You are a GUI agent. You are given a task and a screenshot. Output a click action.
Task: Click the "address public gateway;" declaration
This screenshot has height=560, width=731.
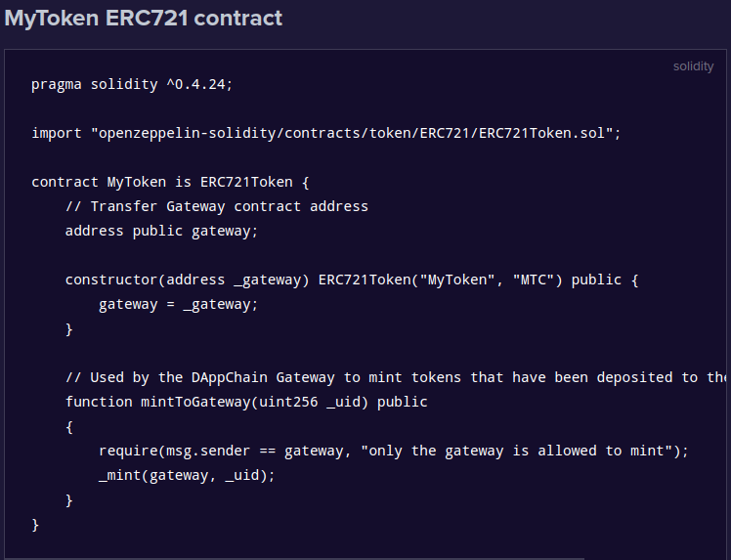tap(161, 231)
